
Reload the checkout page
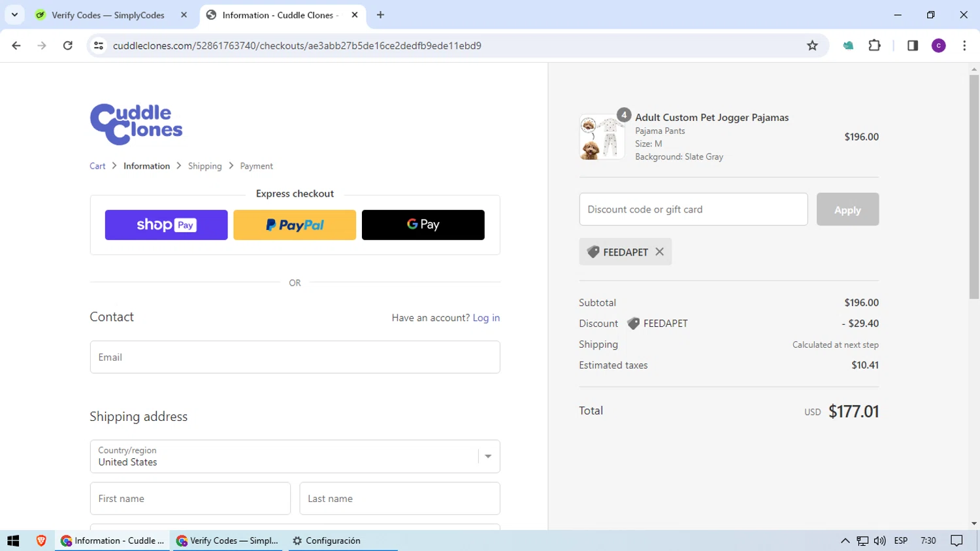[68, 46]
